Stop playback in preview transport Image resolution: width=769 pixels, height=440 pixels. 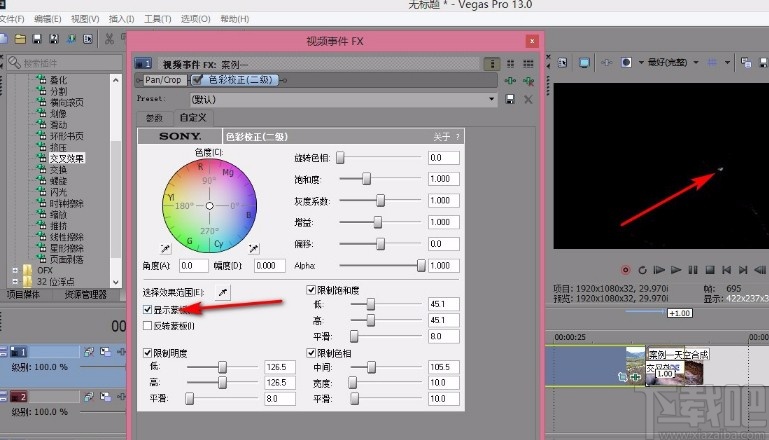click(709, 269)
